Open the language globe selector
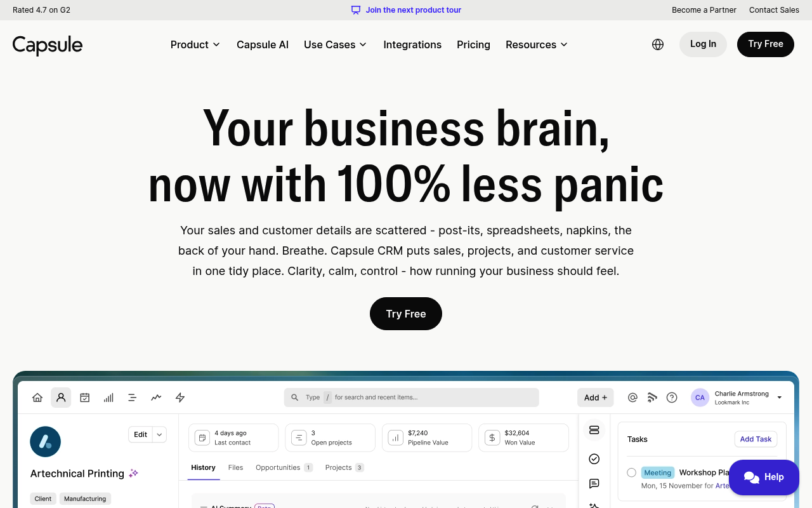Image resolution: width=812 pixels, height=508 pixels. [x=658, y=44]
